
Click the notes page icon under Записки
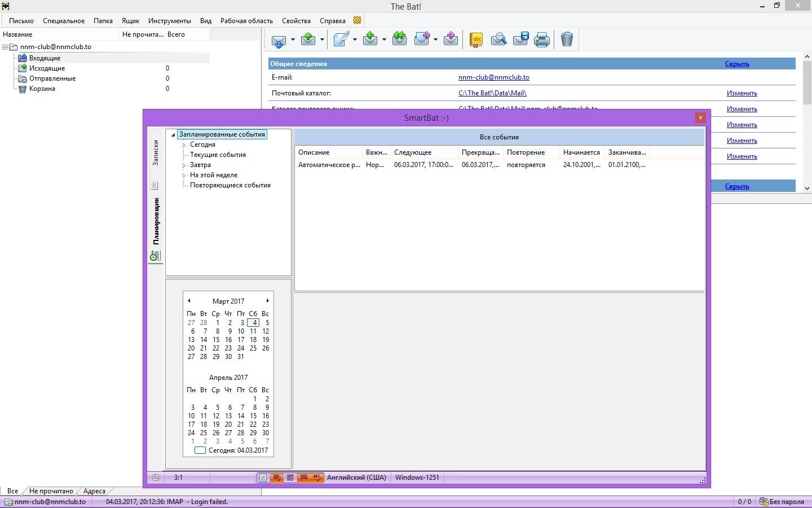pos(155,186)
